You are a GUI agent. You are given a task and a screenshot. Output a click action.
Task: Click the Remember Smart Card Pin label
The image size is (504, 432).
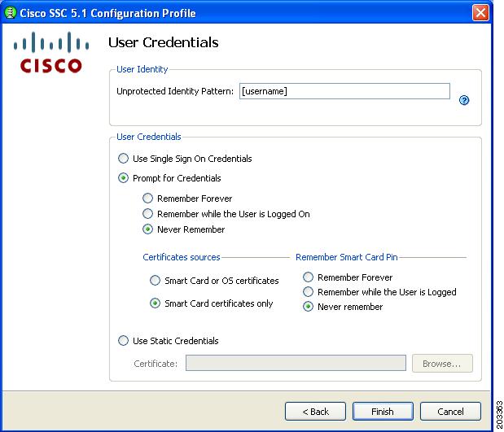pyautogui.click(x=347, y=257)
